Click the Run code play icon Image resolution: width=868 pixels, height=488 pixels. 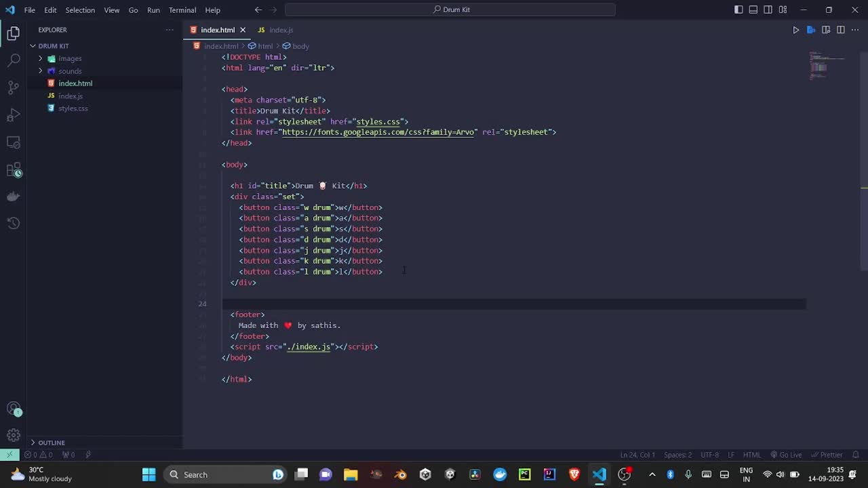click(796, 30)
